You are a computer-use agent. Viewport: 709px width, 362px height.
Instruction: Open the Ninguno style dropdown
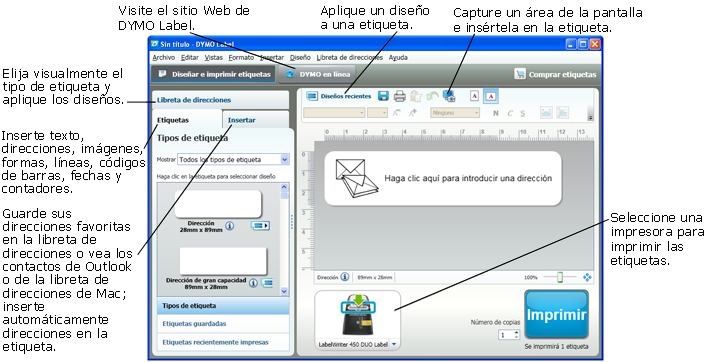pos(455,113)
